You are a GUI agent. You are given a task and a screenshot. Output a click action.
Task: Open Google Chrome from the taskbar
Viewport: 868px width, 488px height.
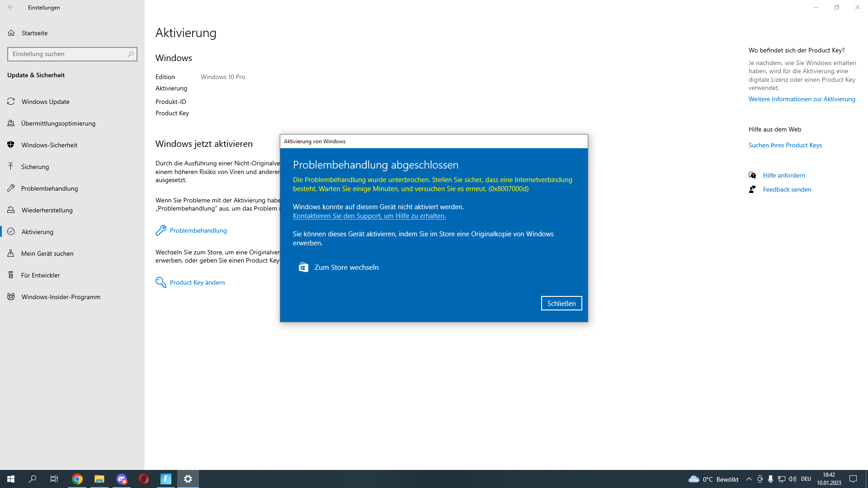click(77, 479)
